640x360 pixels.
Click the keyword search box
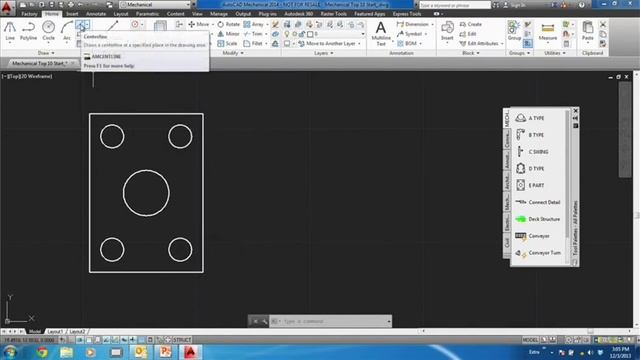455,5
